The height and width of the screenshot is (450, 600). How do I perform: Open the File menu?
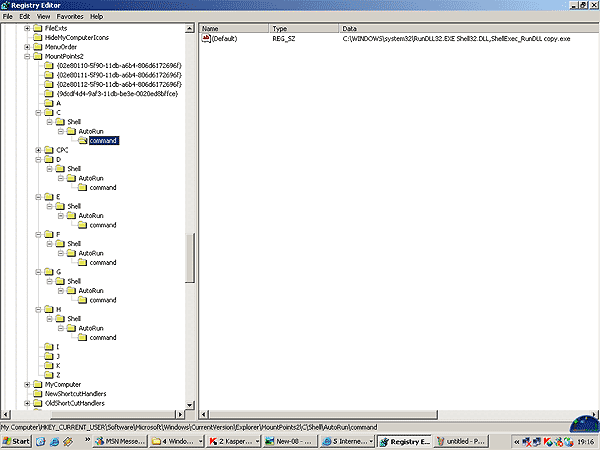[8, 16]
